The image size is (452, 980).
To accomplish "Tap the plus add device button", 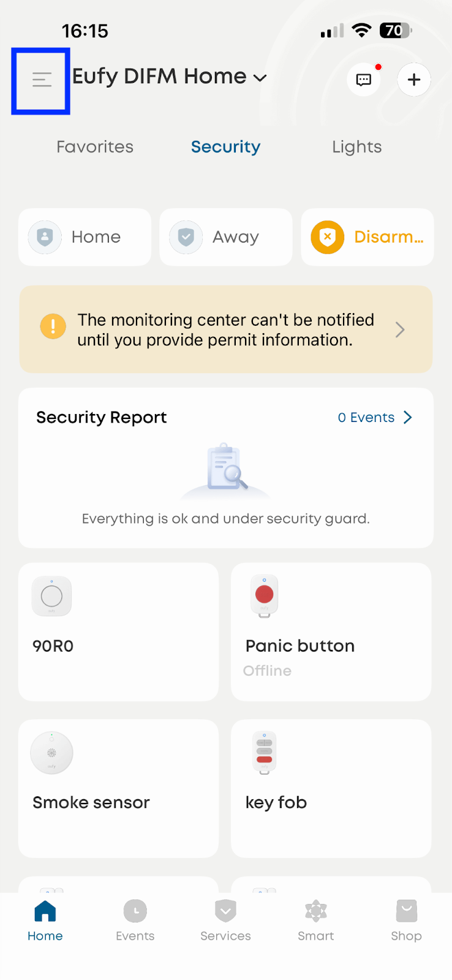I will (x=414, y=80).
